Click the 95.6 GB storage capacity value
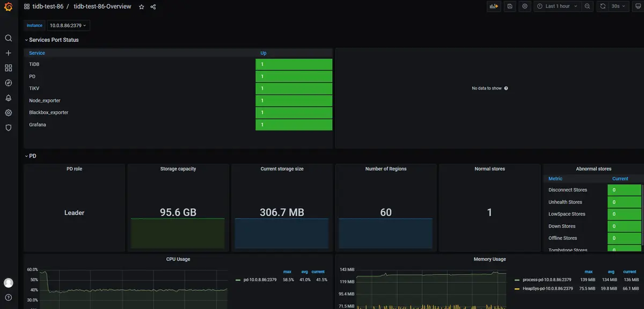 [178, 212]
